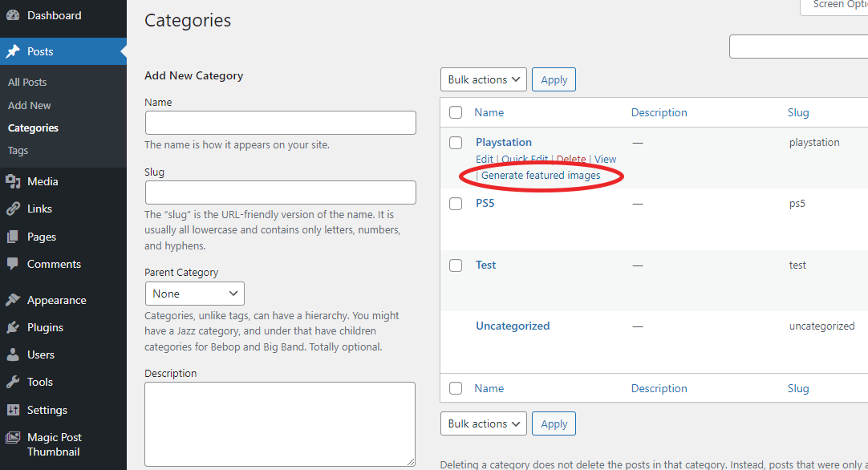Screen dimensions: 868x470
Task: Click the Plugins plug icon
Action: [x=13, y=327]
